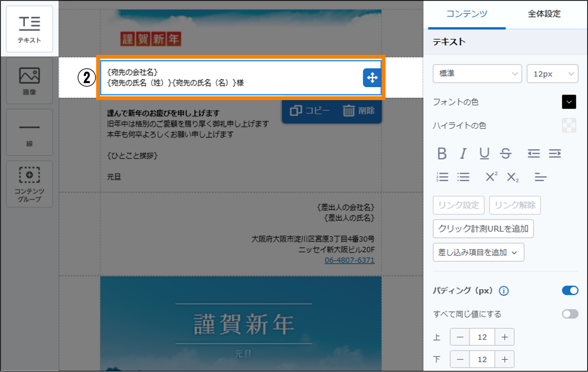Click the コピー button on the block
This screenshot has height=372, width=588.
[x=310, y=111]
